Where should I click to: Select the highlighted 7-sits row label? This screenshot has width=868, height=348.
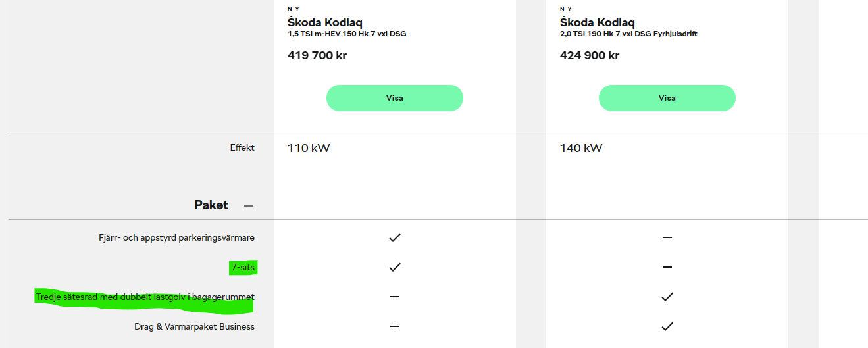click(243, 268)
